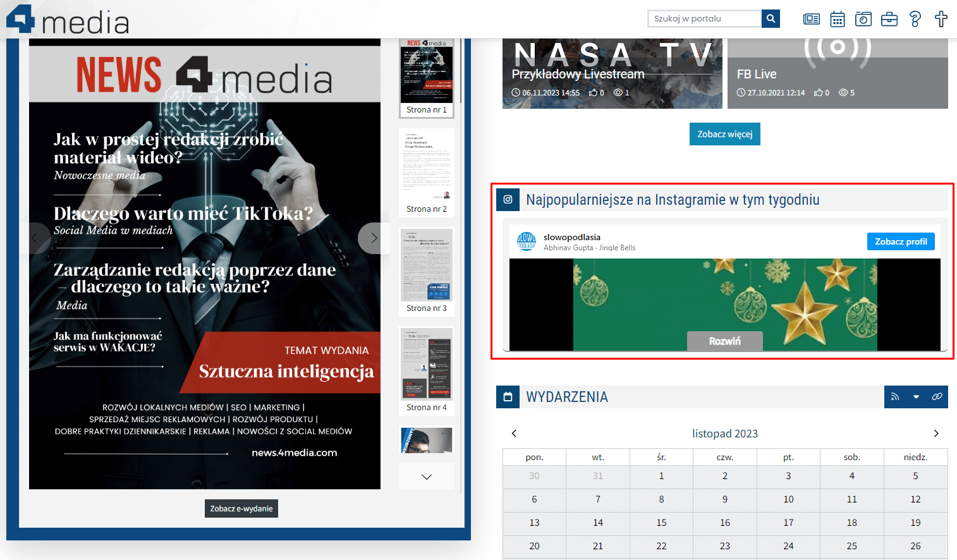The image size is (957, 560).
Task: Click the 4media logo
Action: [x=67, y=19]
